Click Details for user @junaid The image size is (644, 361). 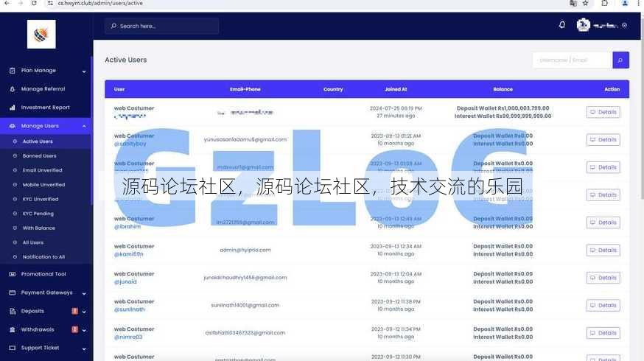[603, 278]
